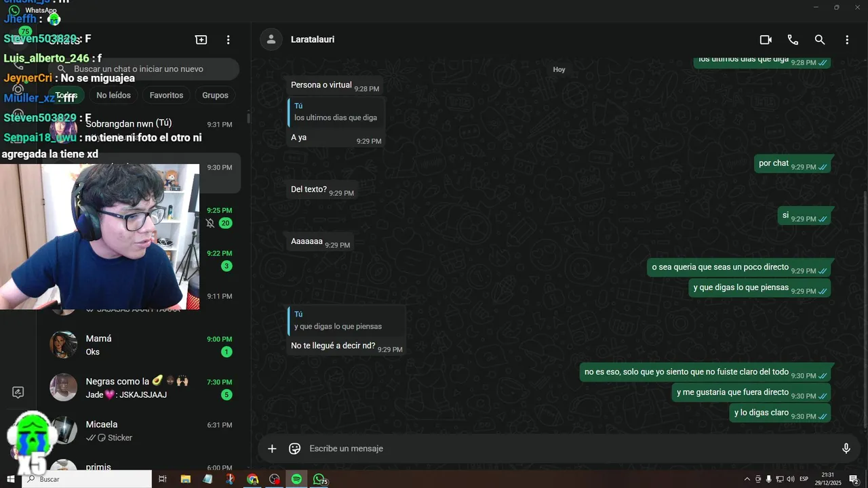
Task: Open the Mamá chat
Action: [x=144, y=345]
